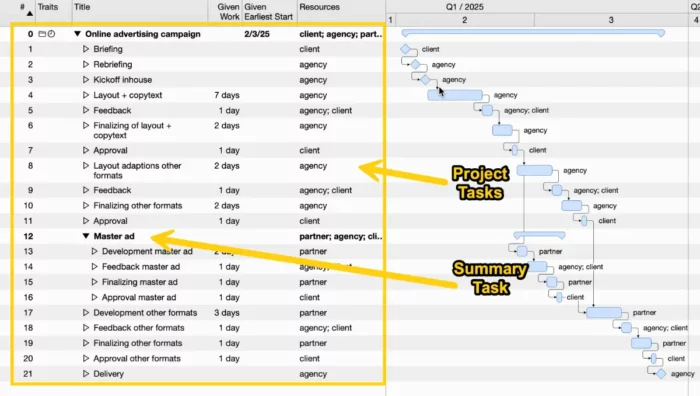
Task: Click the clock trait icon in row 0
Action: point(51,34)
